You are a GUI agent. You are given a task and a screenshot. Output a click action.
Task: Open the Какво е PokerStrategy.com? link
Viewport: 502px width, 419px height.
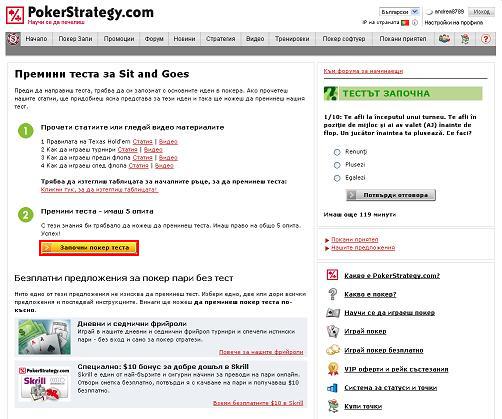pos(392,276)
